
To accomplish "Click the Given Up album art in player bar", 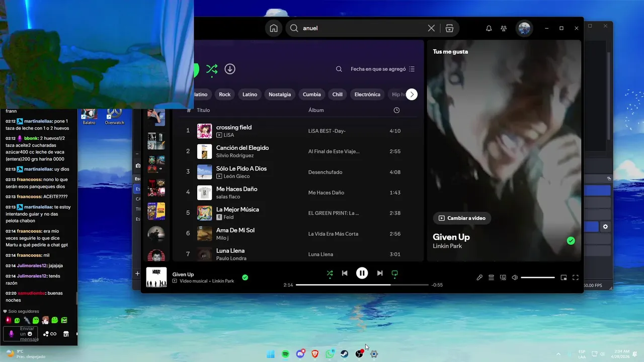I will click(x=156, y=277).
